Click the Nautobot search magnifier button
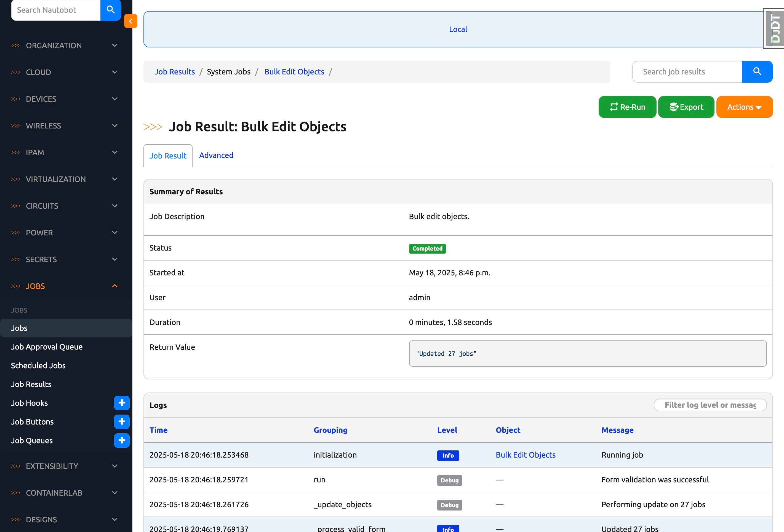 (111, 10)
